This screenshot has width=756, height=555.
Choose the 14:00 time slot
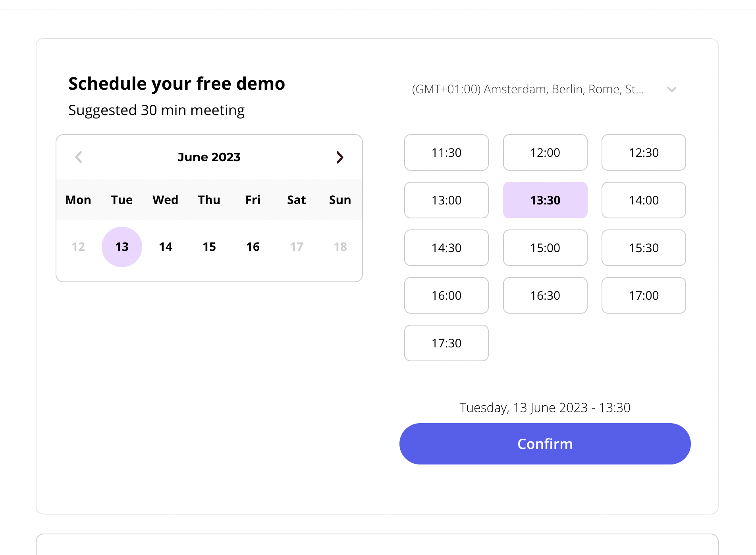tap(644, 200)
